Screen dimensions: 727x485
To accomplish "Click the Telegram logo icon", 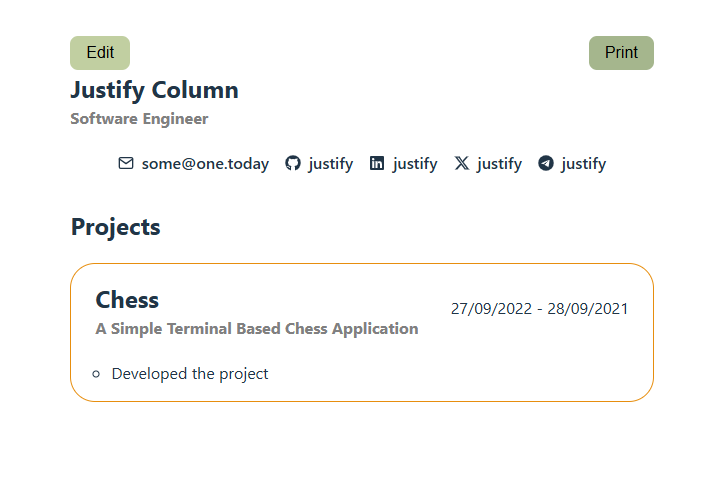I will pos(546,163).
